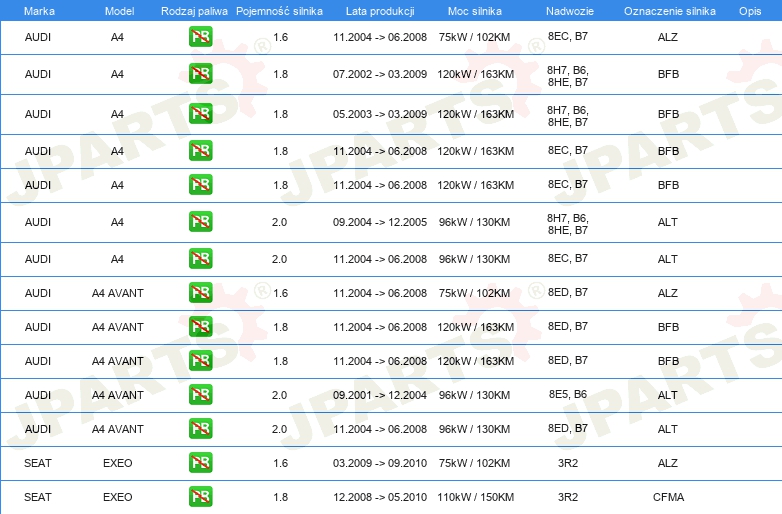Click fuel icon in A4 Avant 1.6 row
The image size is (782, 514).
pyautogui.click(x=200, y=293)
